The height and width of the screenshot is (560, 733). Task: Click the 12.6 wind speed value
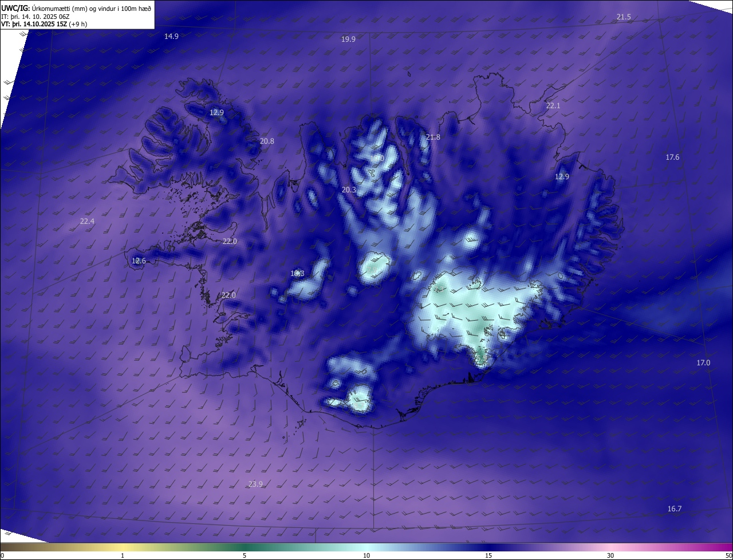click(139, 261)
